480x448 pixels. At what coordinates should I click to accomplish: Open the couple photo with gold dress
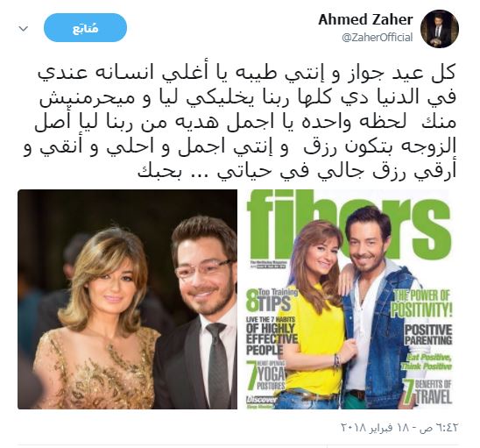click(127, 299)
